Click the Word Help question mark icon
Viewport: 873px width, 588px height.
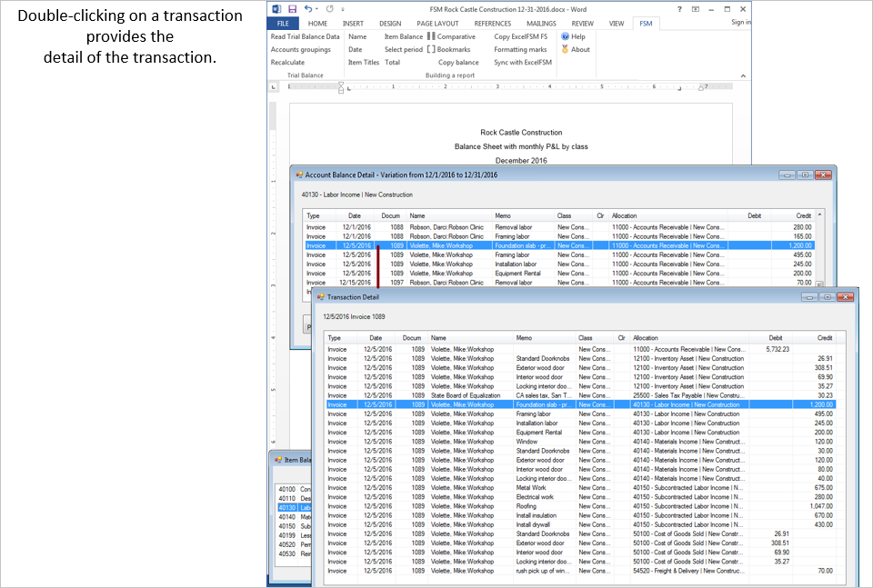679,9
